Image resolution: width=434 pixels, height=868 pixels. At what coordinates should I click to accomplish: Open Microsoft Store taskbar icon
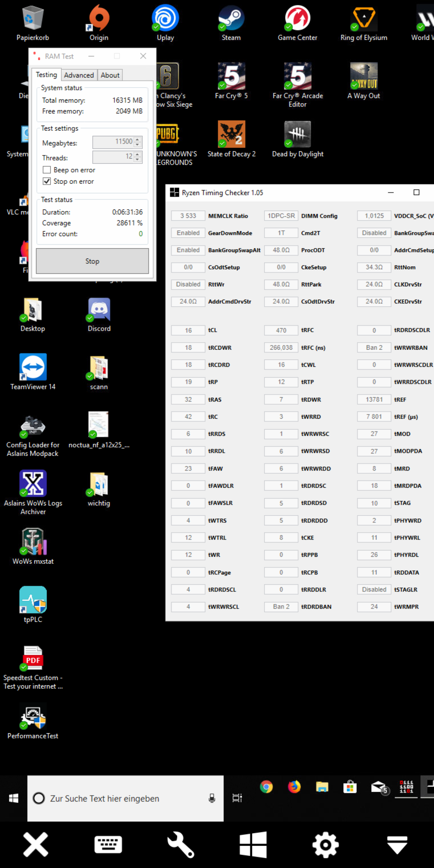(x=350, y=787)
